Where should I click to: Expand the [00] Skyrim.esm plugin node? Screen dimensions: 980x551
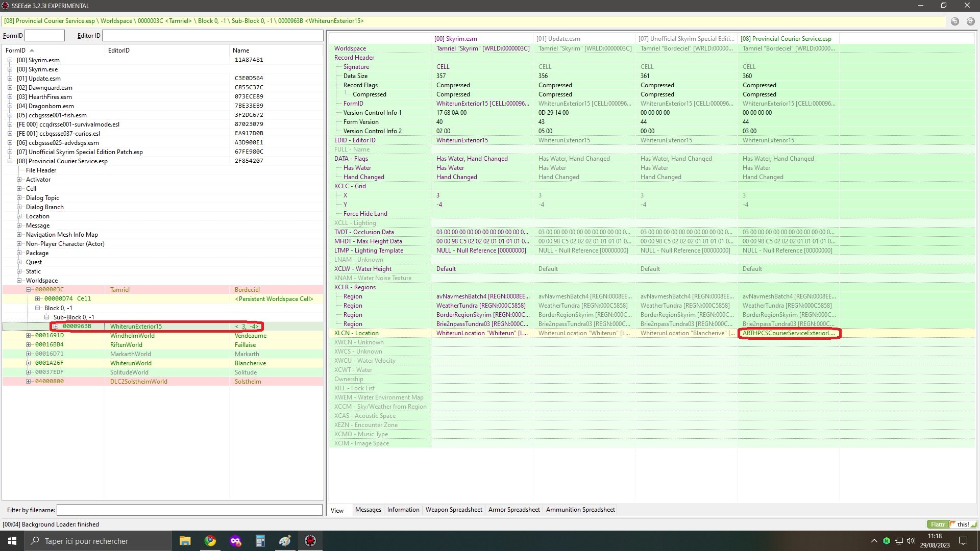[x=10, y=60]
